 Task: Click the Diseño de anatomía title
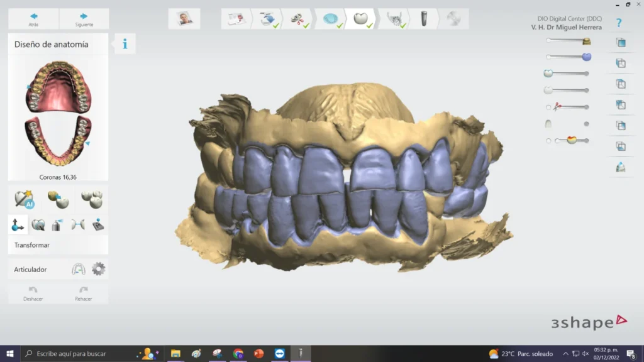tap(52, 45)
